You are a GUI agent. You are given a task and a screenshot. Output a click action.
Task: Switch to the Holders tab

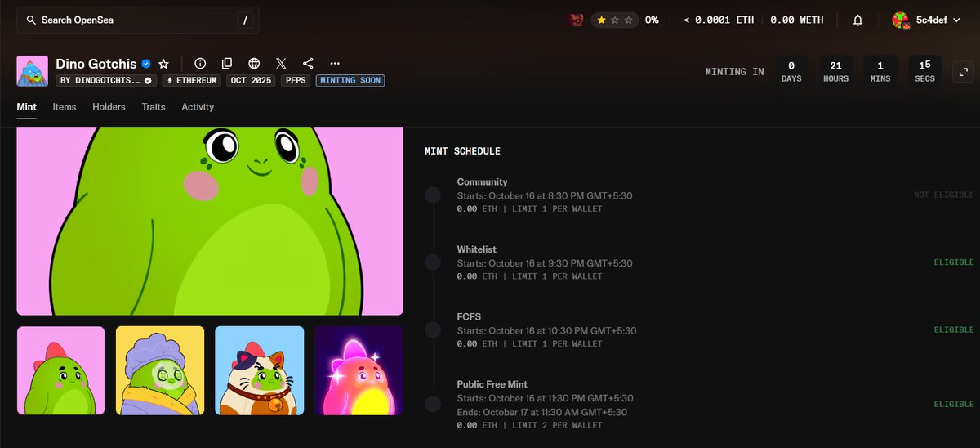109,107
